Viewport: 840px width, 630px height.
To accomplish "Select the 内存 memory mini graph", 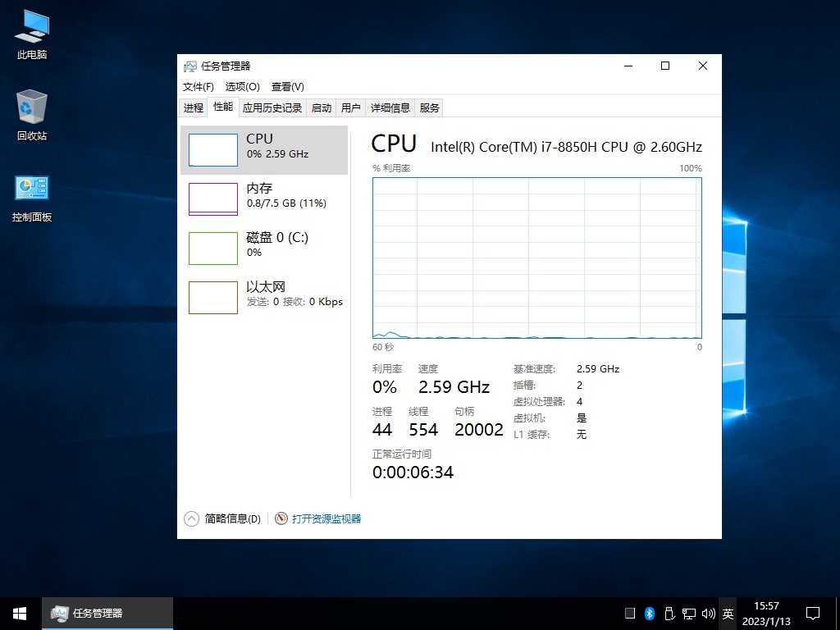I will point(213,199).
